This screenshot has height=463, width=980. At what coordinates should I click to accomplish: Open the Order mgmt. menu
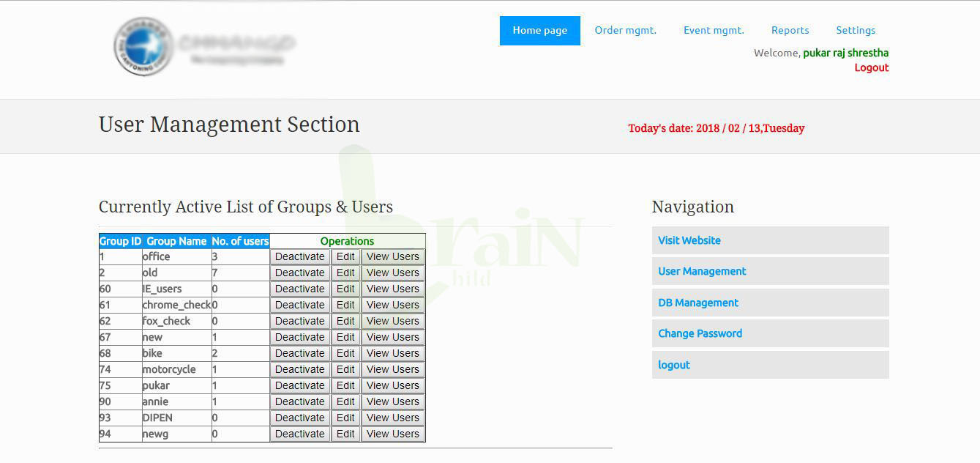(x=625, y=31)
